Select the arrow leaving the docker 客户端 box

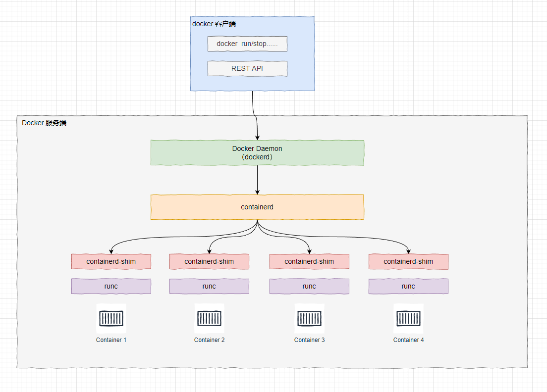click(254, 114)
